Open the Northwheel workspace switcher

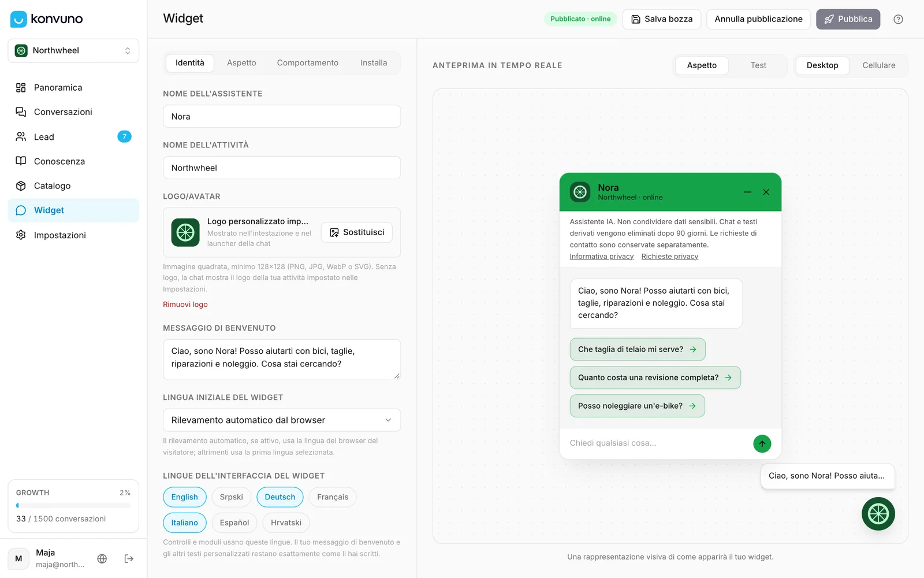click(73, 51)
